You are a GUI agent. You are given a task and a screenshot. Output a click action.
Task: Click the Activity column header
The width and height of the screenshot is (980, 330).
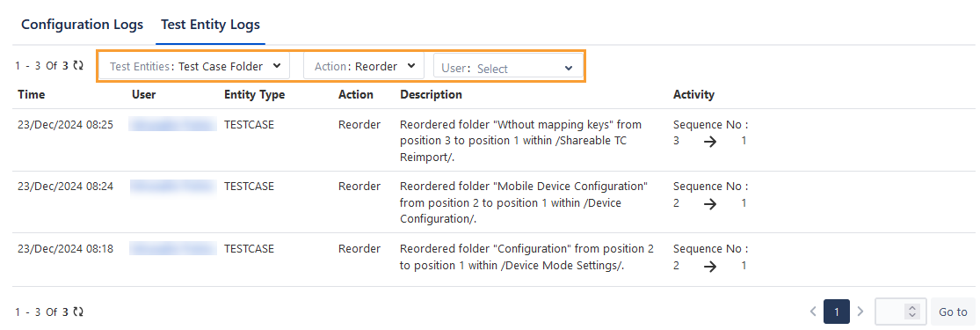pyautogui.click(x=693, y=94)
